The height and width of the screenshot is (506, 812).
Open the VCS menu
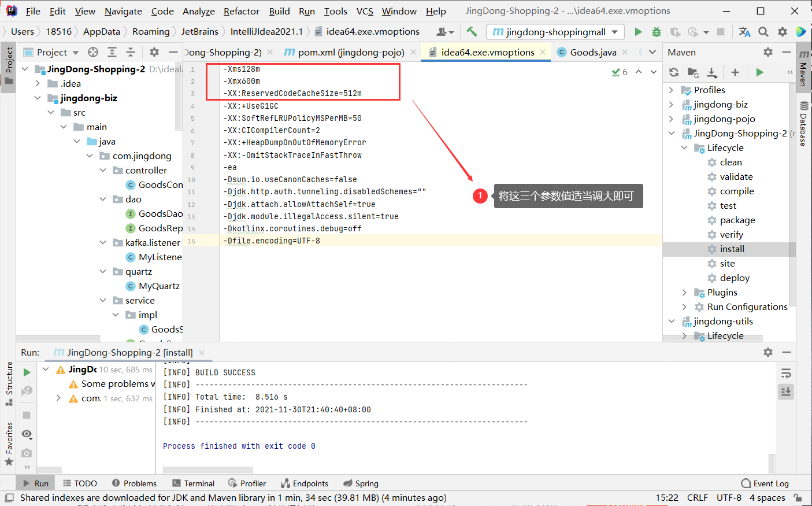click(x=365, y=11)
